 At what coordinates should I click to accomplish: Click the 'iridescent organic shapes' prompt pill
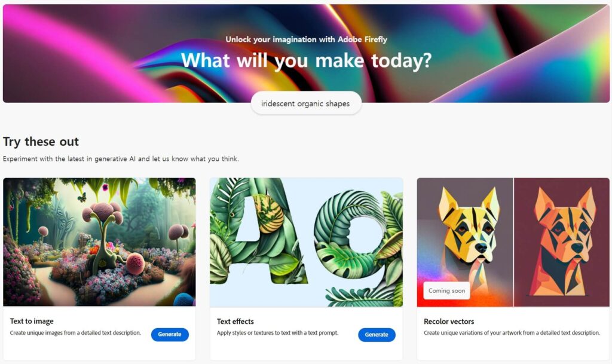306,103
